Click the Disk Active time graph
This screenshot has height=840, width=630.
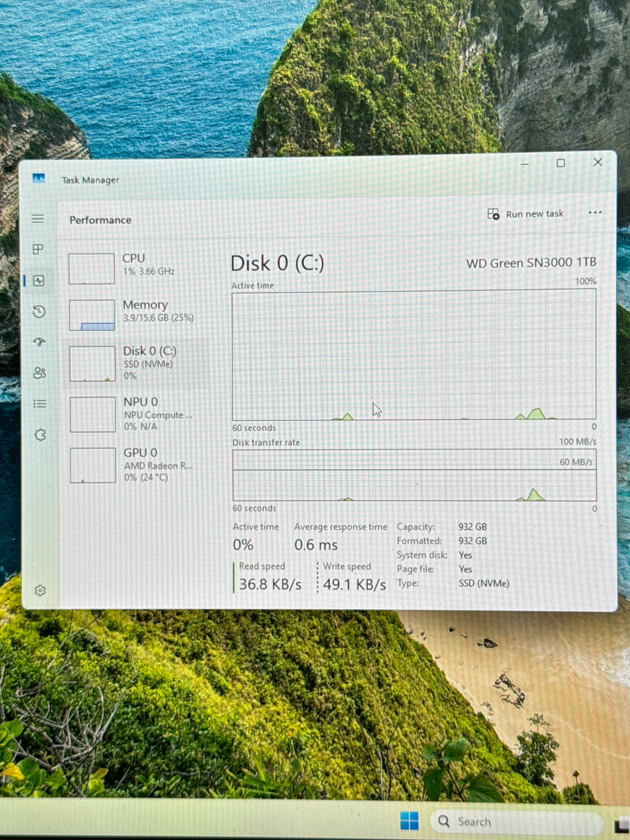click(414, 355)
